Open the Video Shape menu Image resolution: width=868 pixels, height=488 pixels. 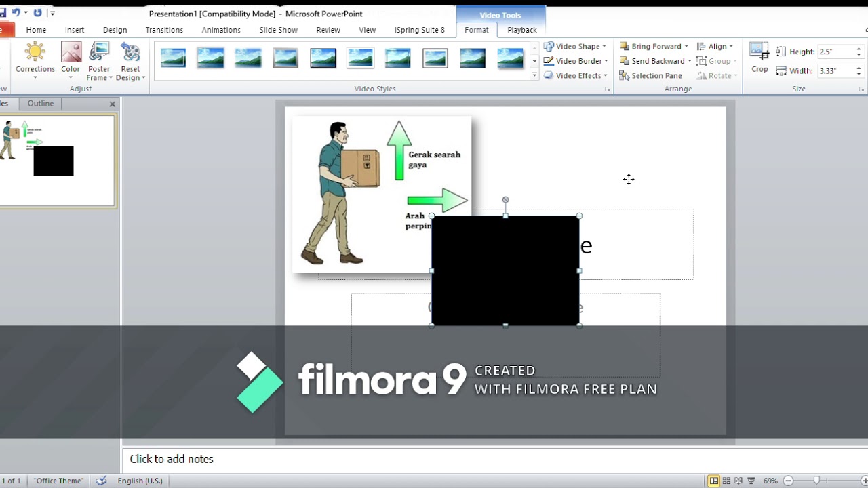[x=576, y=46]
